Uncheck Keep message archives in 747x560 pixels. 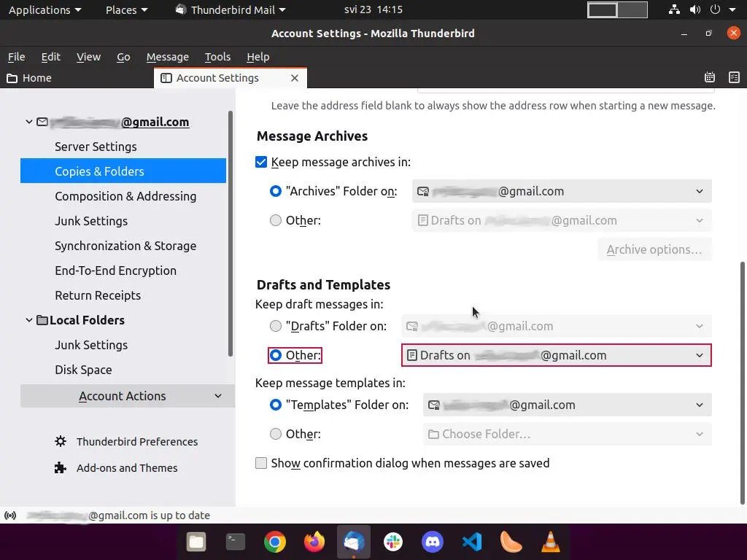tap(261, 162)
